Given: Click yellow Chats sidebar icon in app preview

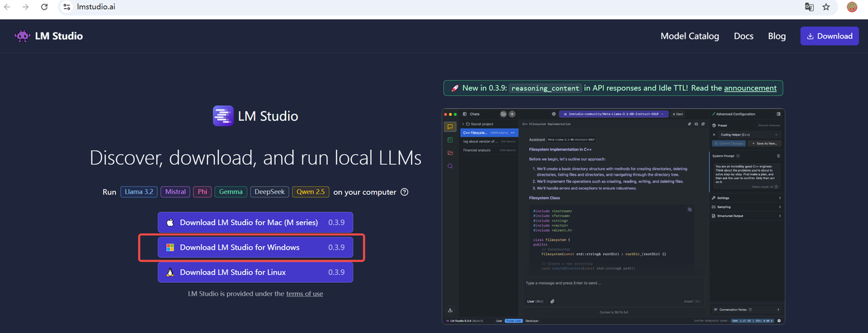Looking at the screenshot, I should pyautogui.click(x=450, y=127).
